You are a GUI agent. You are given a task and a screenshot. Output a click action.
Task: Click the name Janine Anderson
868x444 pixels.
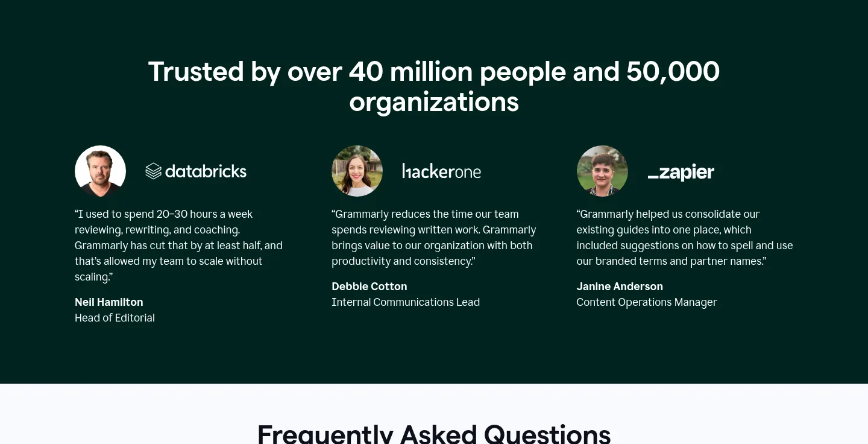pyautogui.click(x=620, y=287)
